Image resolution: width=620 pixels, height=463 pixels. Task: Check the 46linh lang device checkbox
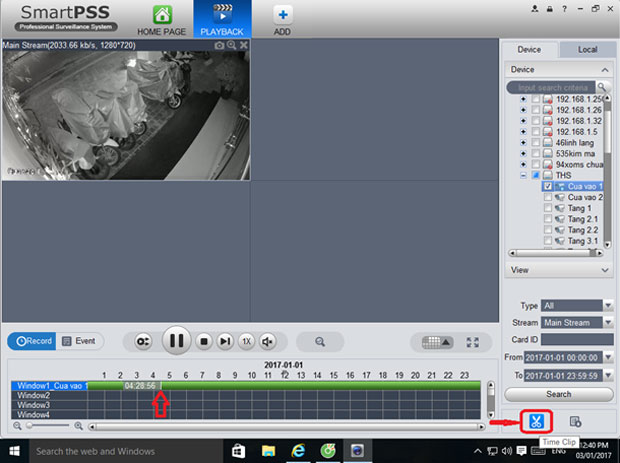pyautogui.click(x=536, y=143)
